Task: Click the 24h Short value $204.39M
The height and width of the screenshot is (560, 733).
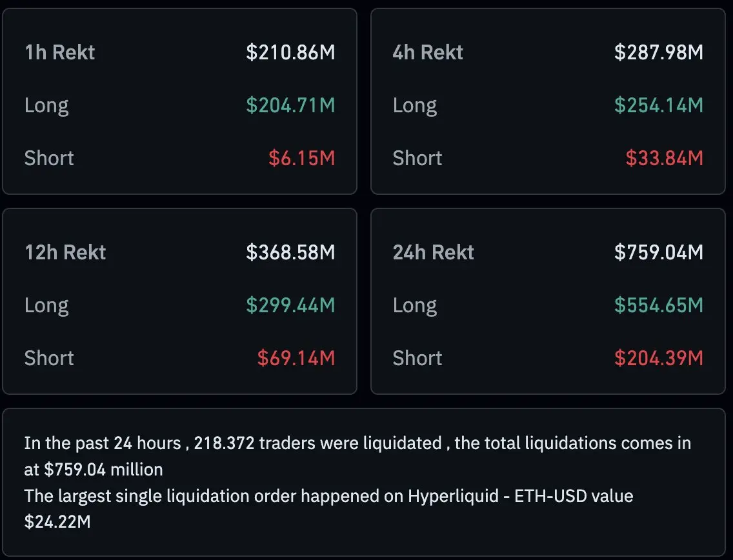Action: click(658, 358)
